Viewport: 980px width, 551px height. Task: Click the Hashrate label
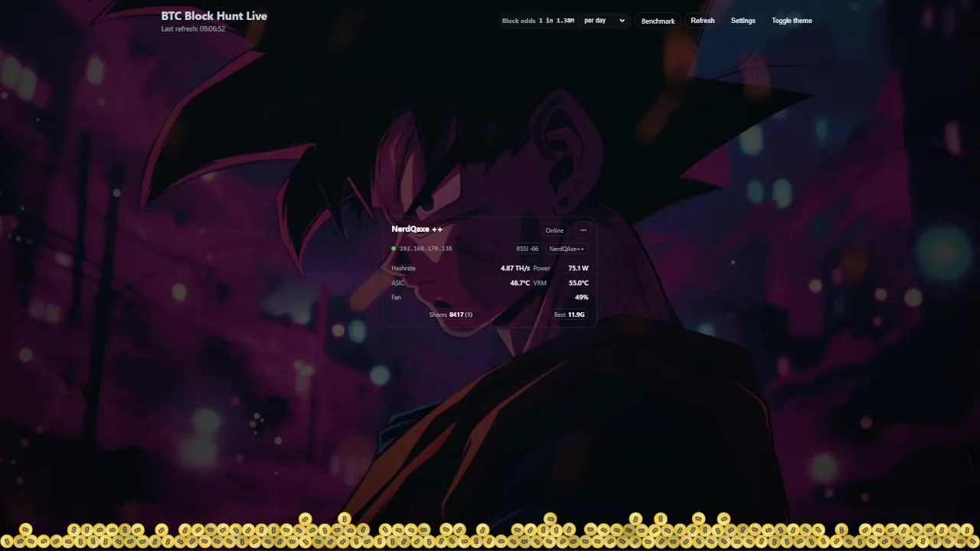[403, 269]
